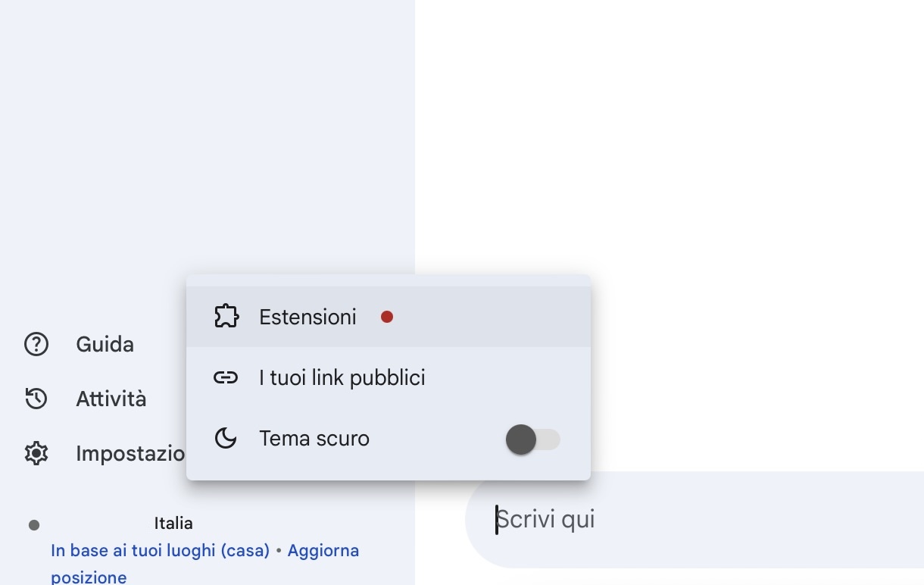Click the Attività history clock icon

pos(36,399)
